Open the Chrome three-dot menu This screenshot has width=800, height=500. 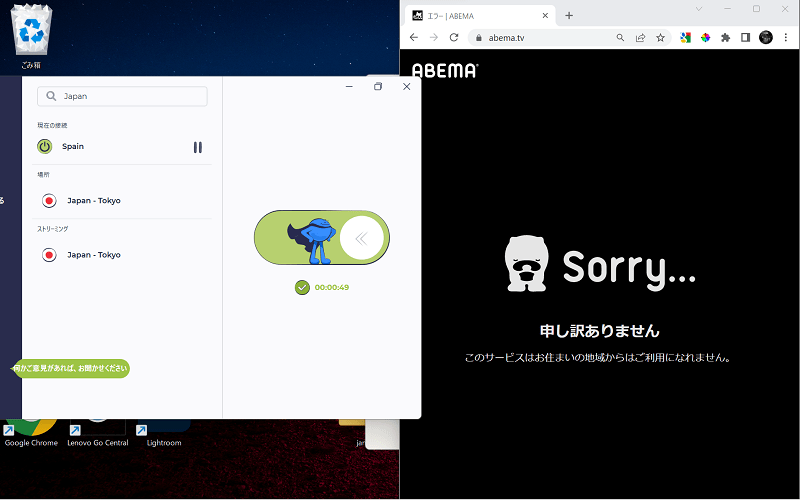786,37
